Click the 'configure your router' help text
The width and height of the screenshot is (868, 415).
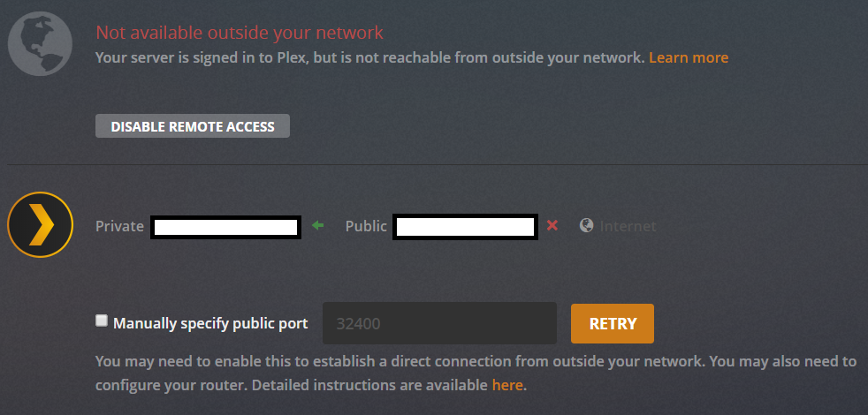pos(155,385)
